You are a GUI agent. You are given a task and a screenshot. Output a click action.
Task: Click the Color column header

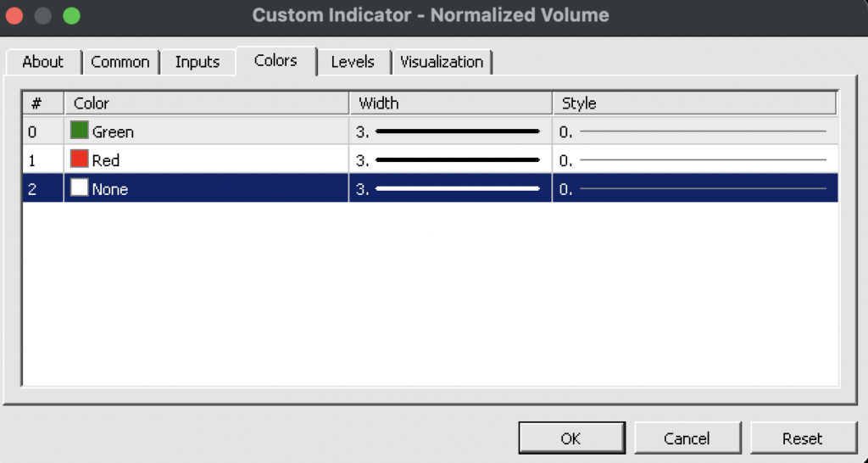coord(206,103)
